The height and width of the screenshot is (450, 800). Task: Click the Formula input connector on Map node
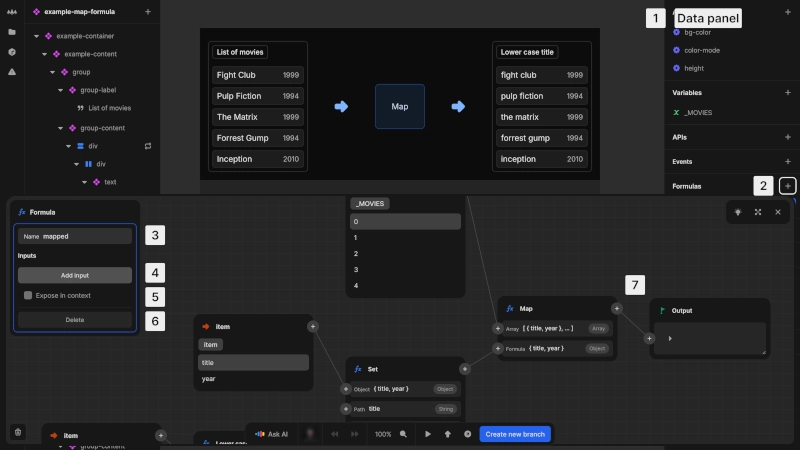[x=498, y=348]
